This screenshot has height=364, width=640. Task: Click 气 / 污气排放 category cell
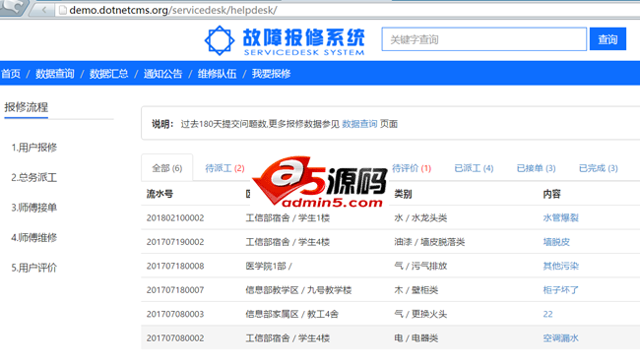pos(420,266)
